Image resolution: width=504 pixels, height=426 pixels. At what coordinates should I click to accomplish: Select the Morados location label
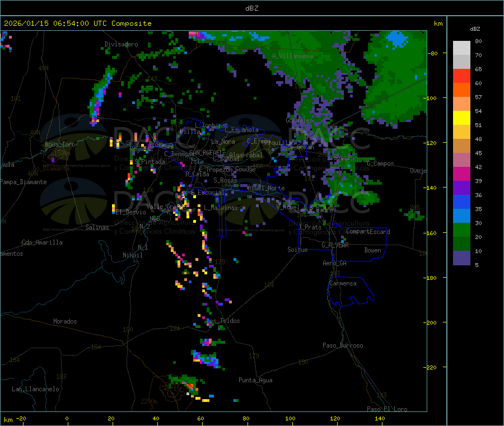point(65,321)
